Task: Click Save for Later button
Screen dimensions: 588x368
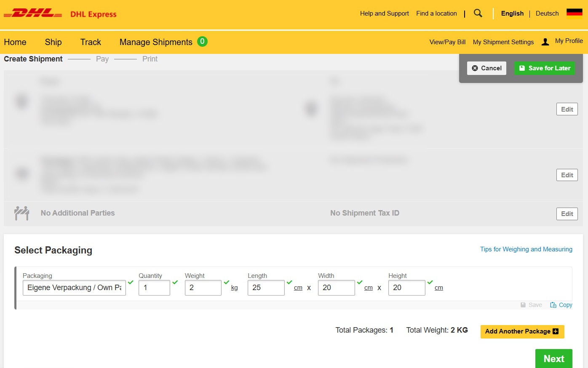Action: click(x=545, y=68)
